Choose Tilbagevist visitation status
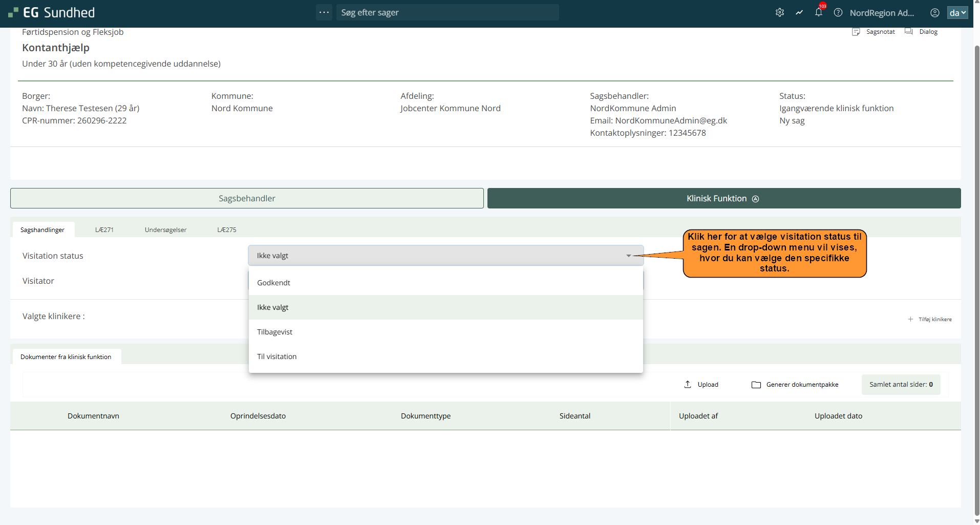The height and width of the screenshot is (525, 980). [274, 332]
